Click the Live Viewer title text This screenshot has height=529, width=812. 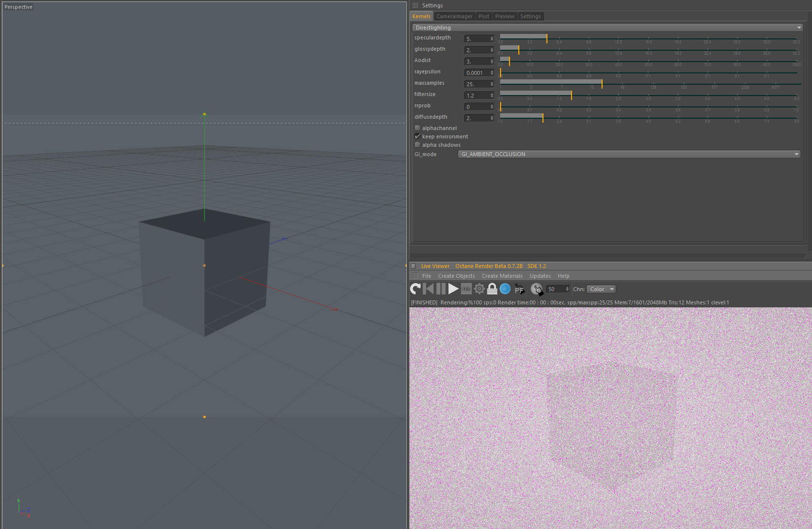pos(435,266)
